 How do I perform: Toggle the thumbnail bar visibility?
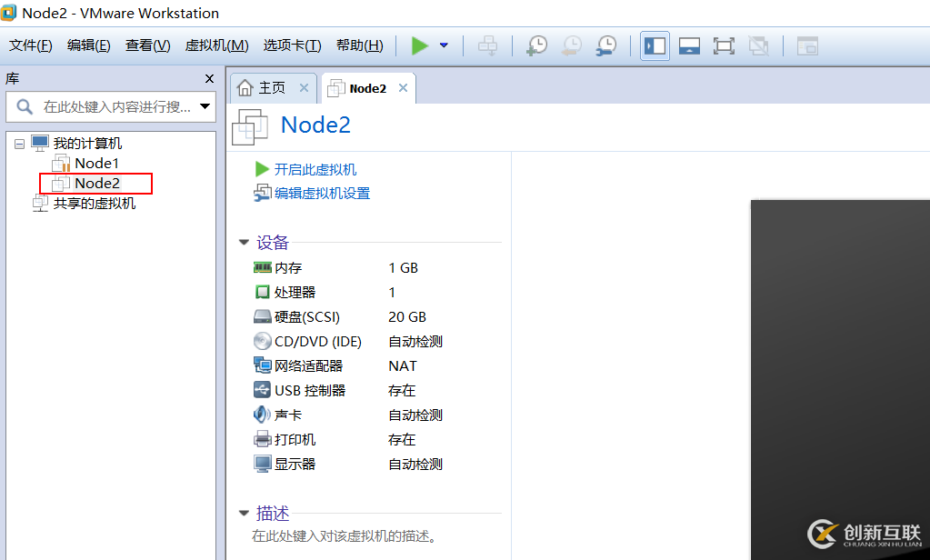(x=689, y=45)
